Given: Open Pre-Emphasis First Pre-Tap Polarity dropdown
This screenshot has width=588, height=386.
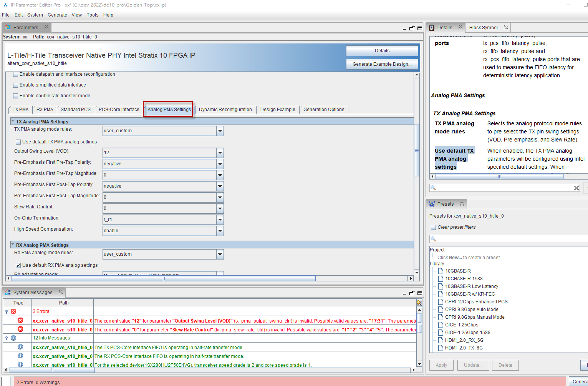Looking at the screenshot, I should pyautogui.click(x=220, y=164).
